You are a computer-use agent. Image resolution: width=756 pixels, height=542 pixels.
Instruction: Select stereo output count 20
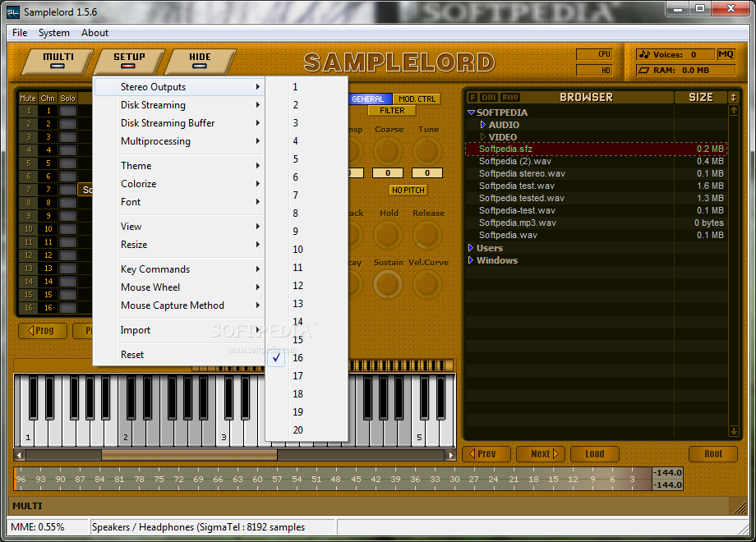pyautogui.click(x=307, y=430)
